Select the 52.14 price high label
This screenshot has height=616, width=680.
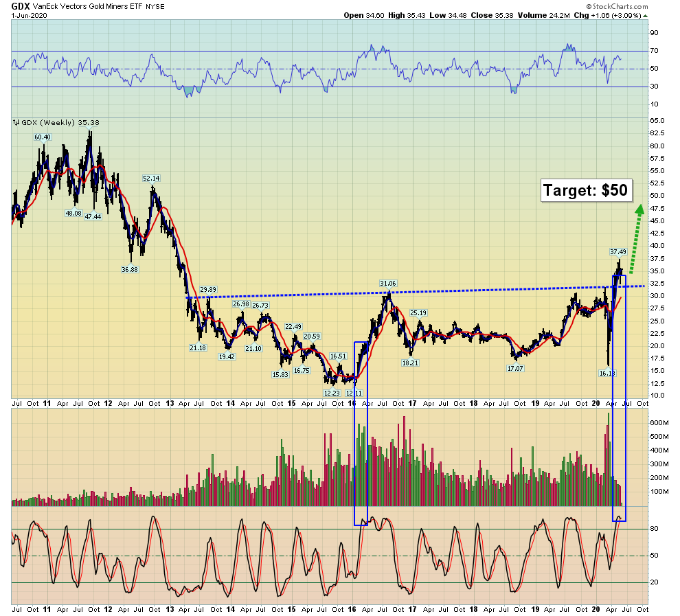(151, 178)
